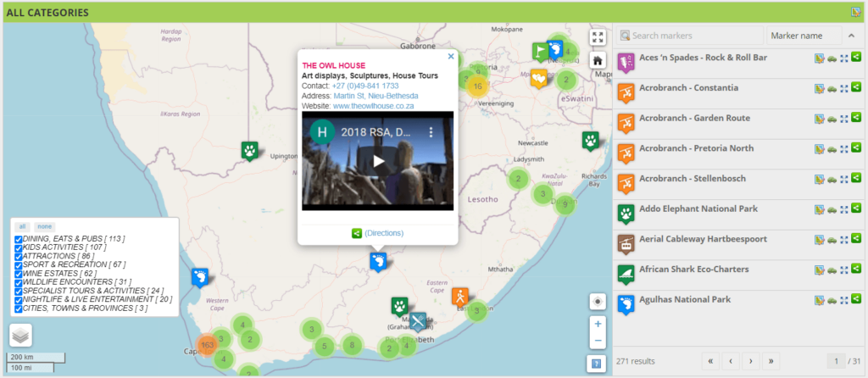
Task: Click the orange 163 cluster marker
Action: click(x=207, y=345)
